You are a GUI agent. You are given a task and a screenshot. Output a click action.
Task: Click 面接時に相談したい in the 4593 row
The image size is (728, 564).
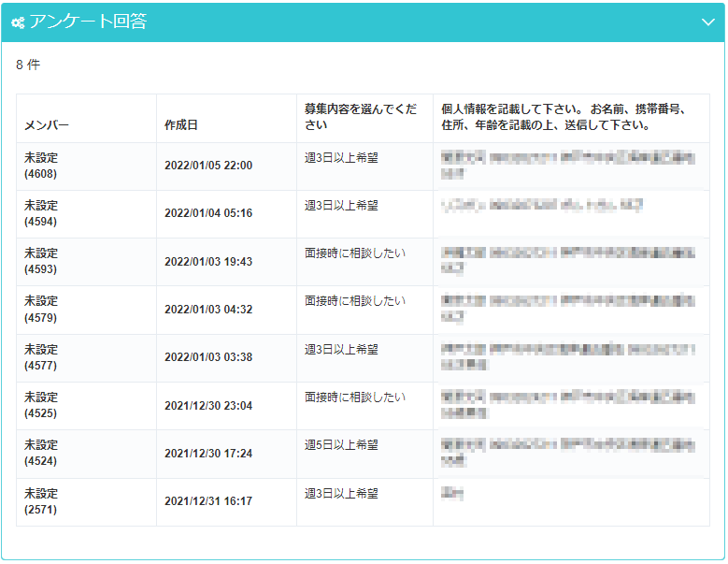(355, 253)
